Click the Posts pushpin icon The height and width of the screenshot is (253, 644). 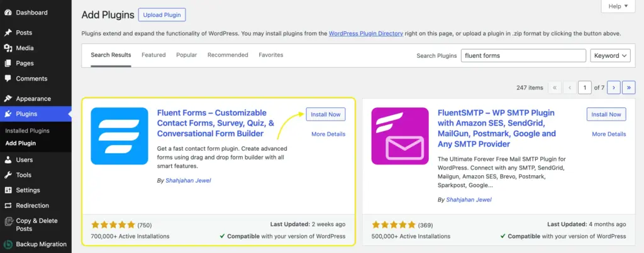[x=8, y=33]
